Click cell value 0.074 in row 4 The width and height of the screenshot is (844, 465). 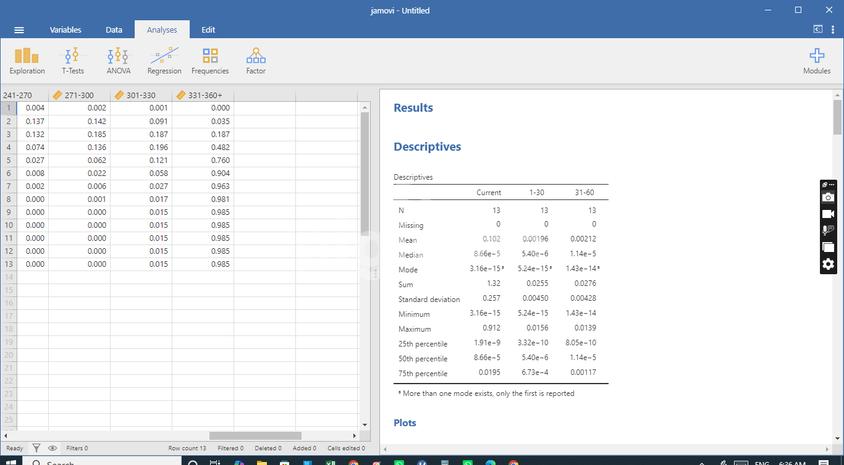(32, 147)
